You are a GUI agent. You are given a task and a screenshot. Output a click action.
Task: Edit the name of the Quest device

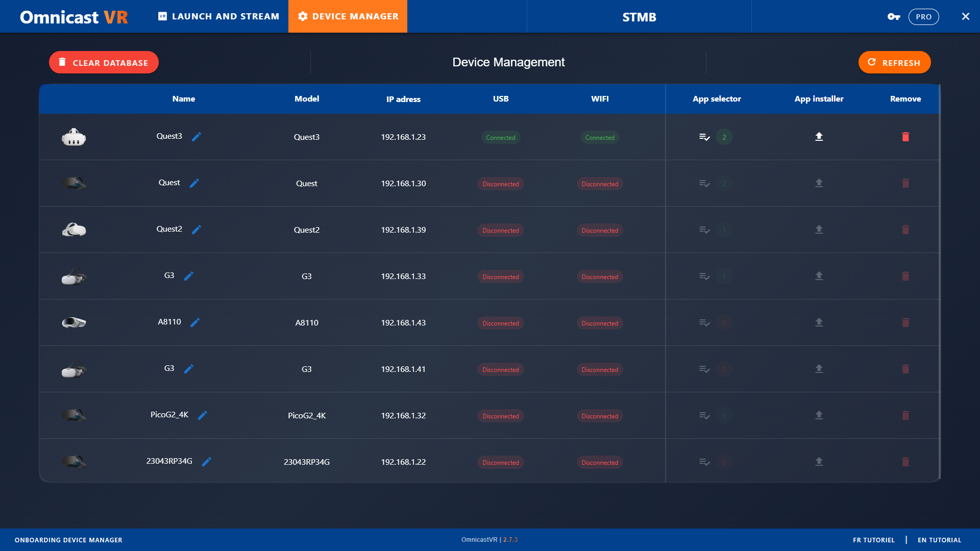tap(194, 183)
